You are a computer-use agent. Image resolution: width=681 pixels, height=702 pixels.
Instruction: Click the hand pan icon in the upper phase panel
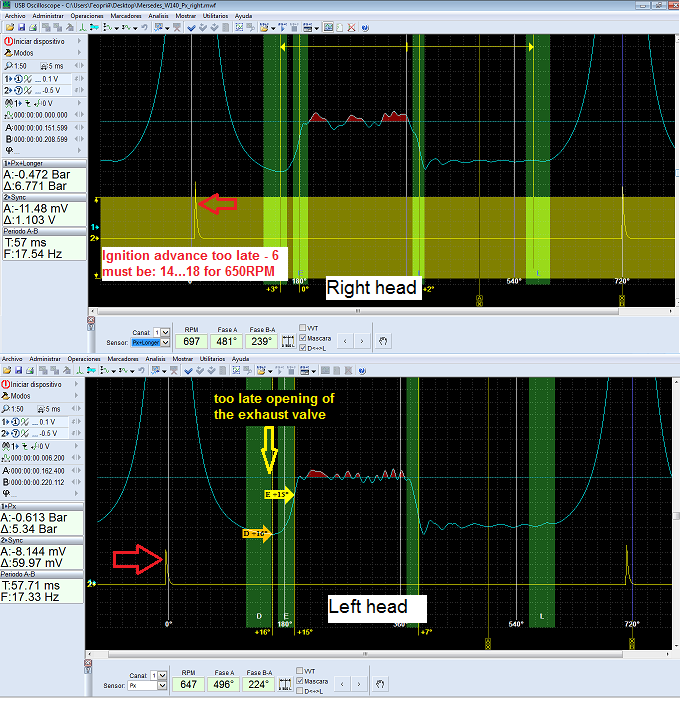[x=383, y=342]
